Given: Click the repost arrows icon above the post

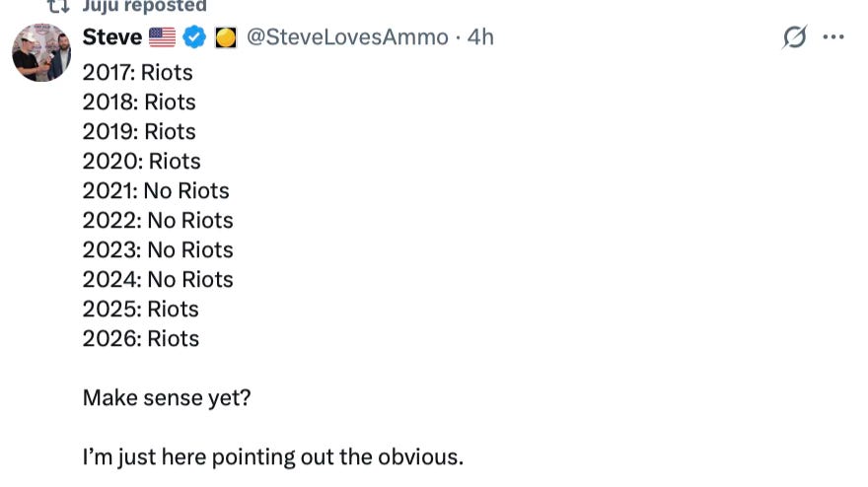Looking at the screenshot, I should pos(58,5).
